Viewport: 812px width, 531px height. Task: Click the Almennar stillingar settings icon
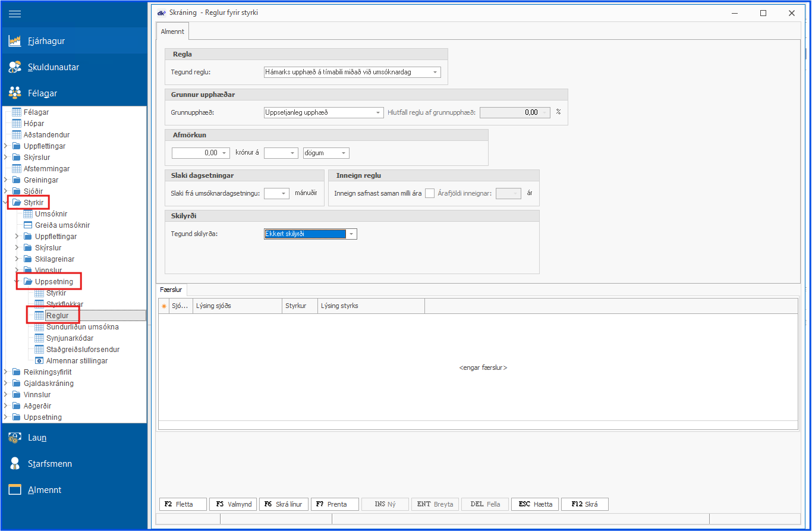pos(39,361)
